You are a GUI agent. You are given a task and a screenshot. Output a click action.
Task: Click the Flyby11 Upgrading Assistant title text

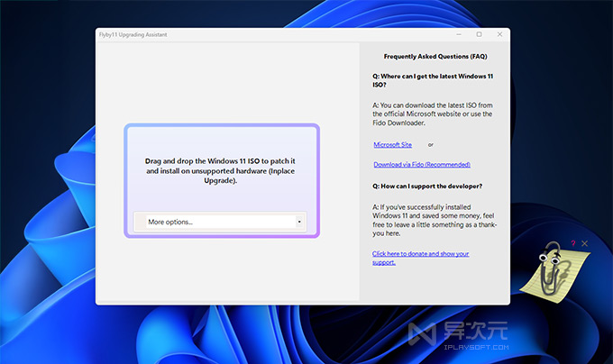(x=133, y=35)
